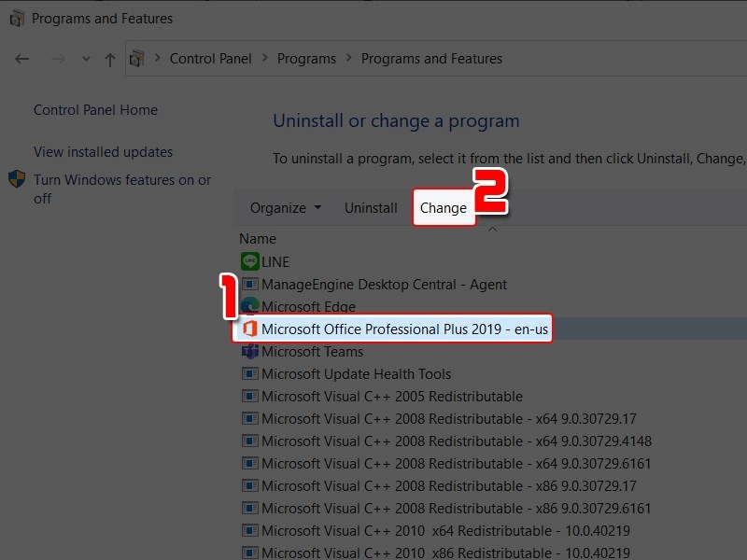Image resolution: width=747 pixels, height=560 pixels.
Task: Select LINE in the program list
Action: pyautogui.click(x=275, y=262)
